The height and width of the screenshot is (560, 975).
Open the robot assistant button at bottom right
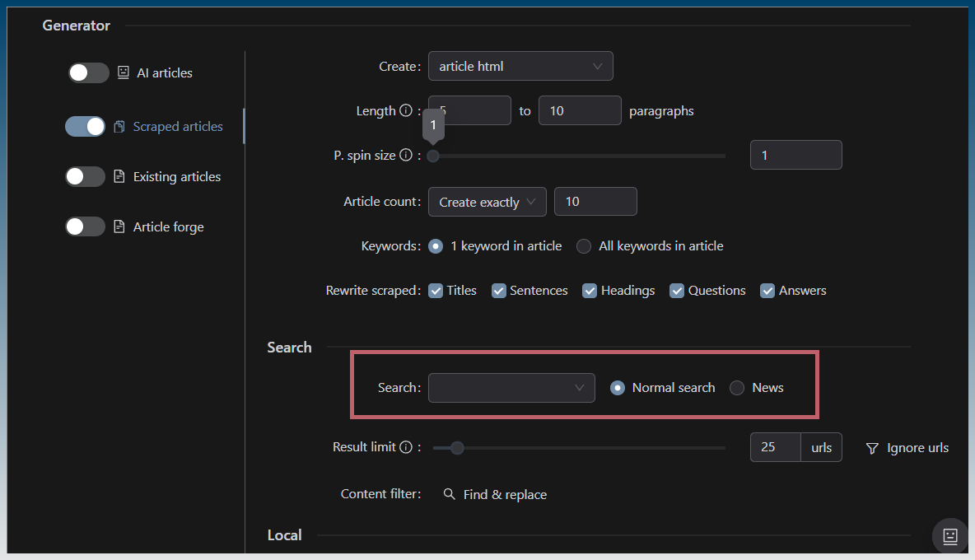point(949,536)
